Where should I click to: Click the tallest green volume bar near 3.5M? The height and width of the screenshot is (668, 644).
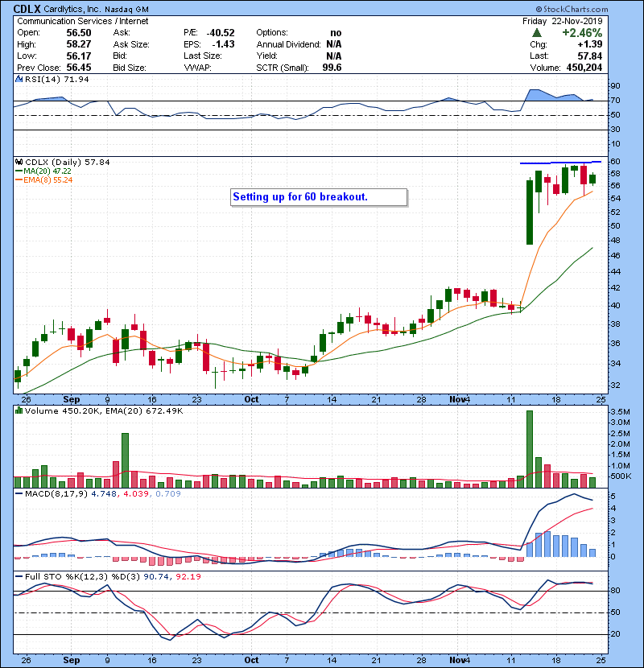point(530,449)
